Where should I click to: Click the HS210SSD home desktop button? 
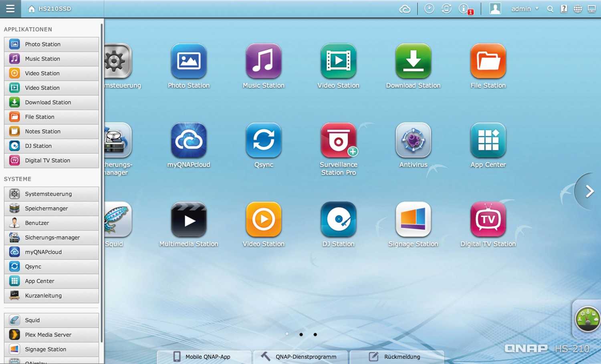tap(49, 9)
